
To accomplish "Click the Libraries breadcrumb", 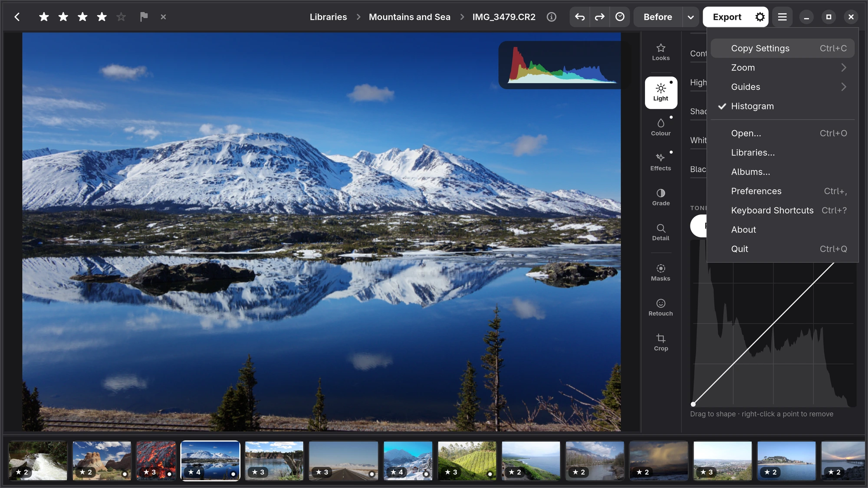I will 328,17.
